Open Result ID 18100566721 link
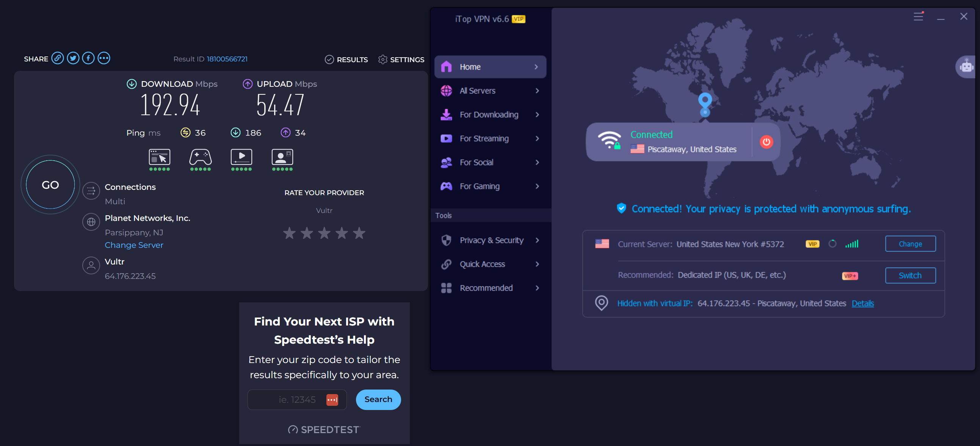This screenshot has width=980, height=446. tap(227, 59)
